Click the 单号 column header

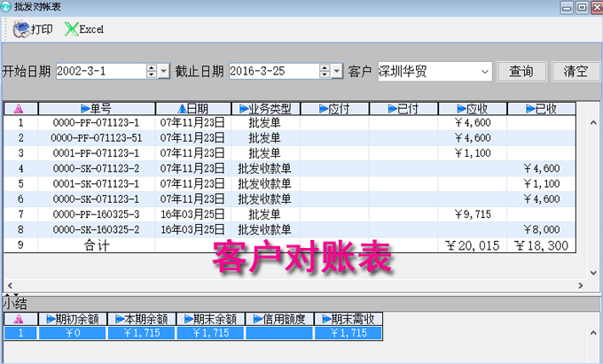tap(97, 109)
